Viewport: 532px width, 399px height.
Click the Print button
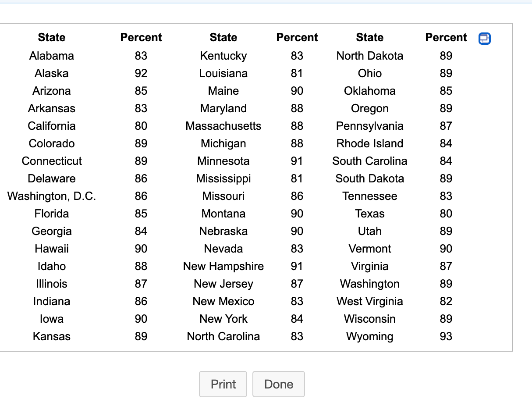pos(223,384)
